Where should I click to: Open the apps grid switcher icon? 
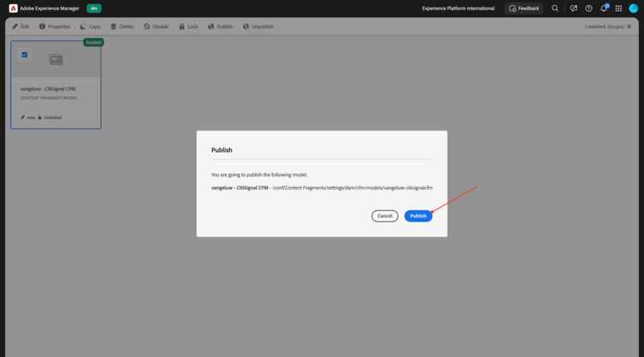[618, 9]
